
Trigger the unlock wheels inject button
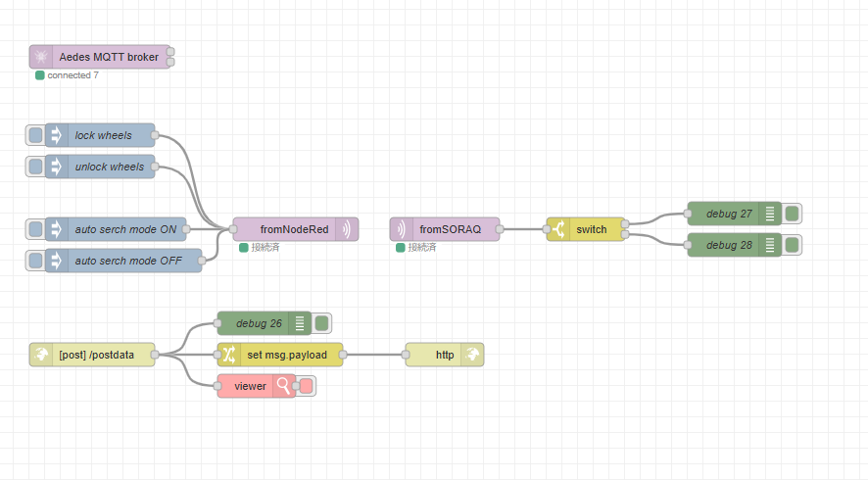coord(35,167)
